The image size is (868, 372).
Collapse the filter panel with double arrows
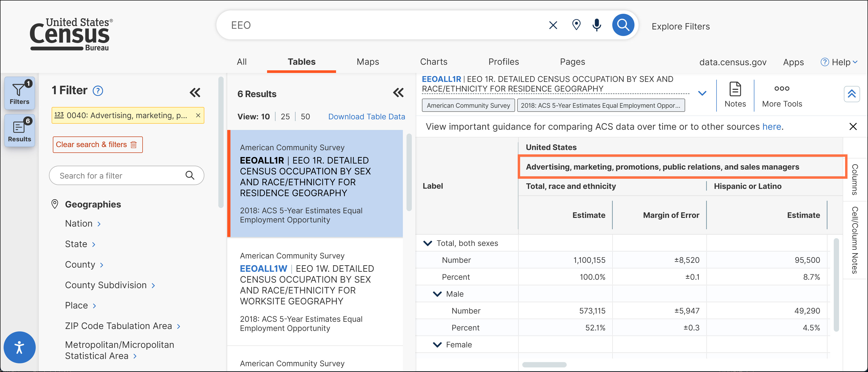coord(195,93)
